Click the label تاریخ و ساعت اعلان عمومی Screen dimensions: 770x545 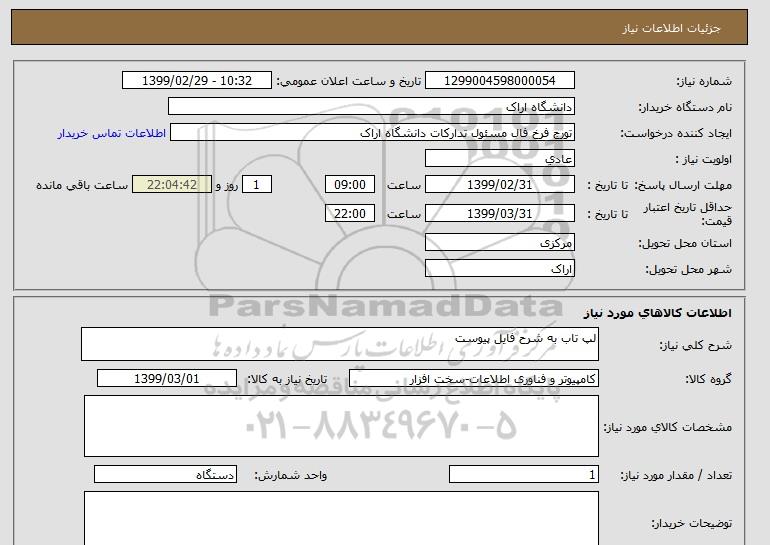349,81
